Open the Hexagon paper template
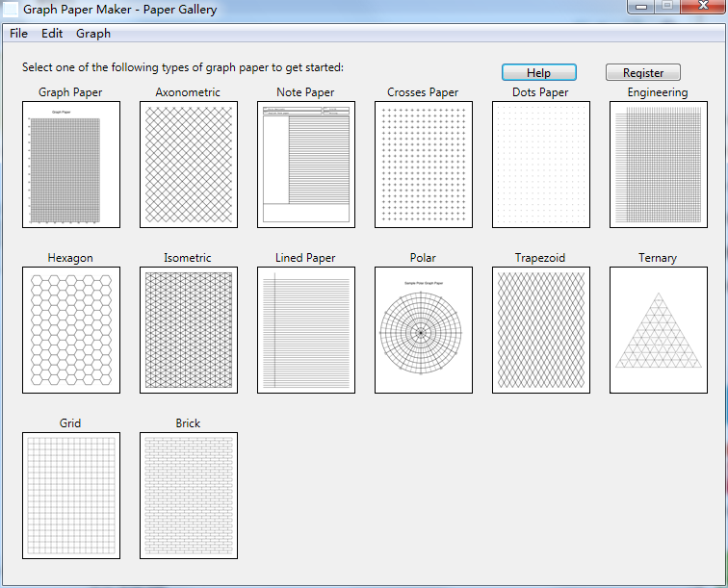 [x=71, y=330]
